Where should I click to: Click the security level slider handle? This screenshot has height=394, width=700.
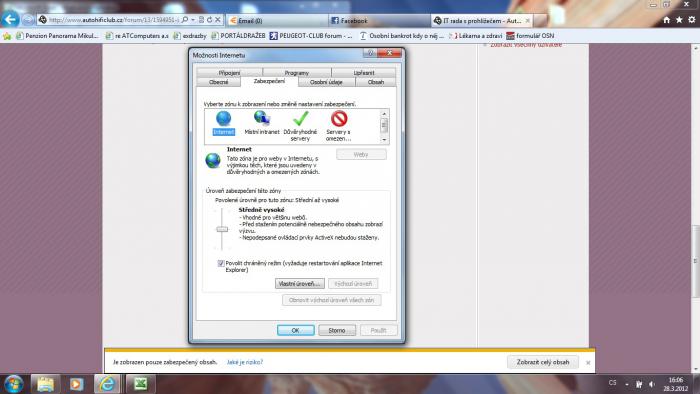click(x=222, y=229)
